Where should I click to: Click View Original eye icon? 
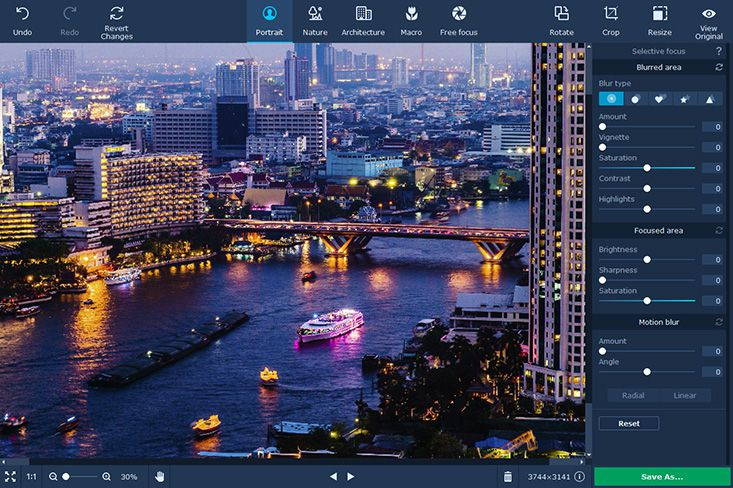click(x=708, y=14)
